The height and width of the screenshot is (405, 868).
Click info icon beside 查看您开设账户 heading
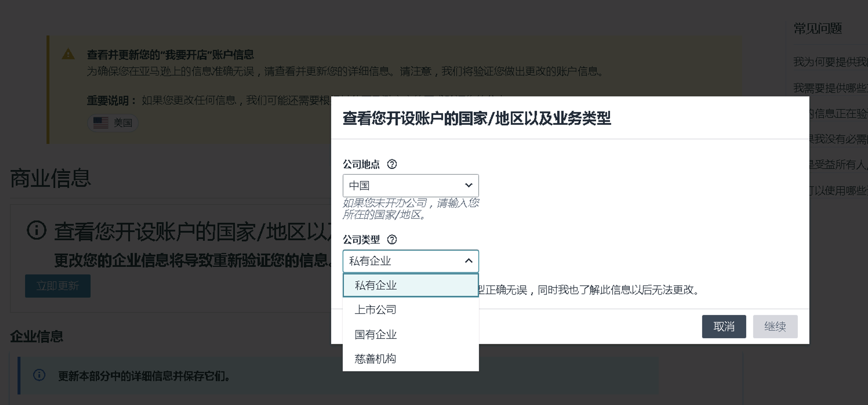37,230
